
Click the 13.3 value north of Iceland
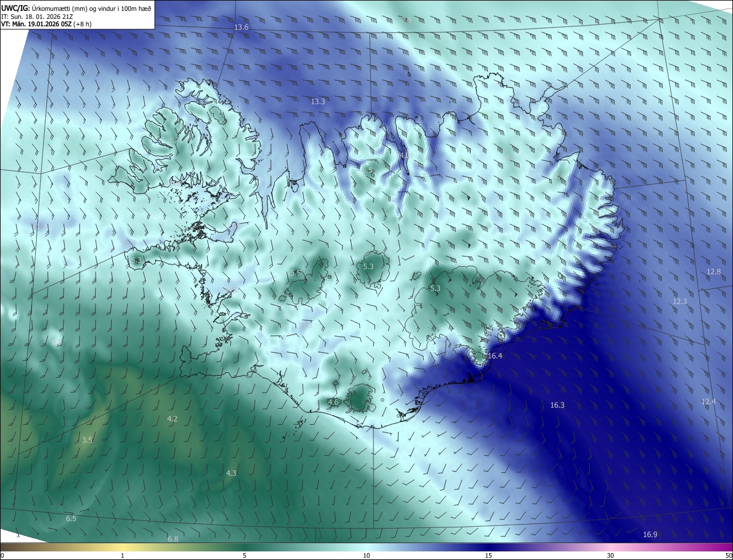click(318, 101)
